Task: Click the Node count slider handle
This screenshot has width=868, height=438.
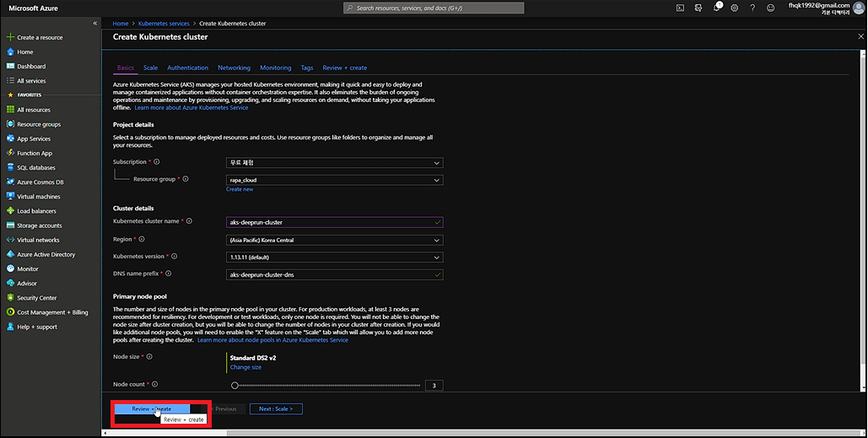Action: 235,386
